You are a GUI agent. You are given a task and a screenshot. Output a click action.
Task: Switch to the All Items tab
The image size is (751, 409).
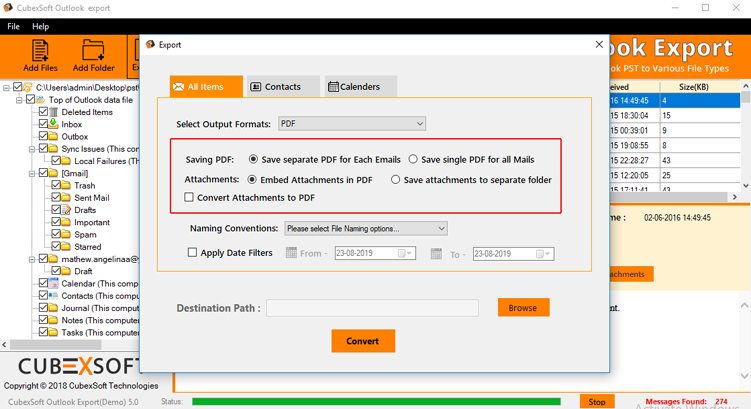(x=206, y=87)
